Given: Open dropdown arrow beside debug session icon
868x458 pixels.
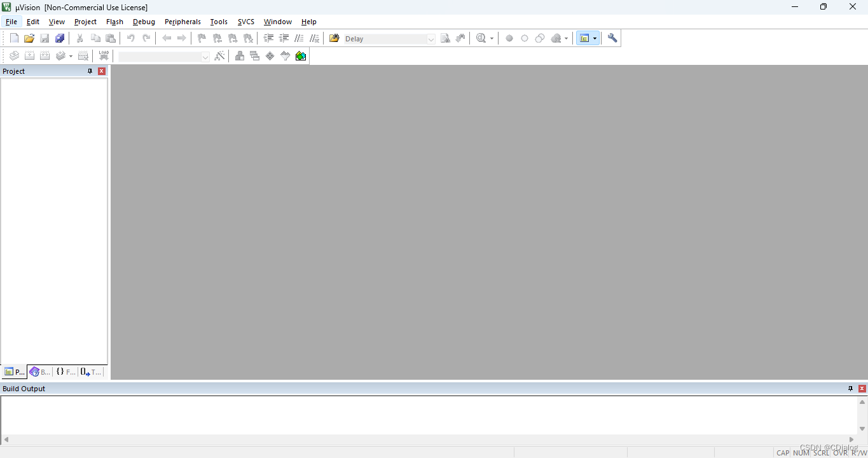Looking at the screenshot, I should [492, 39].
